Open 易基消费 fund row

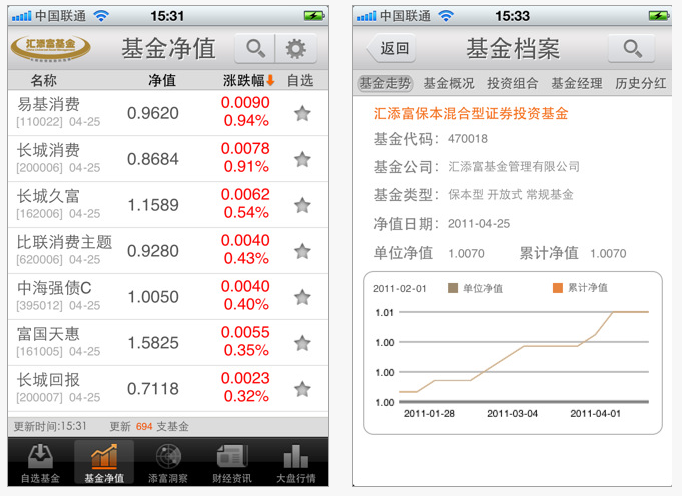point(168,113)
